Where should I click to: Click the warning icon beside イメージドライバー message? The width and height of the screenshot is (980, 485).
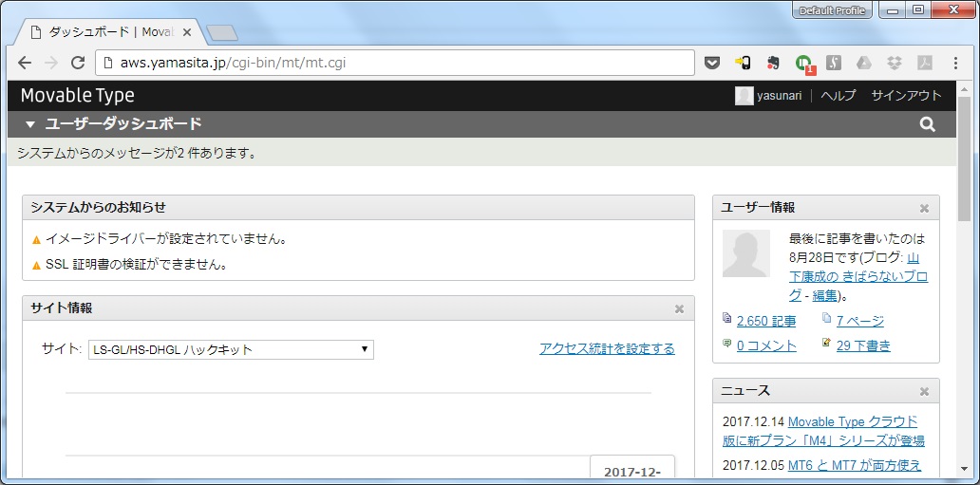(36, 239)
